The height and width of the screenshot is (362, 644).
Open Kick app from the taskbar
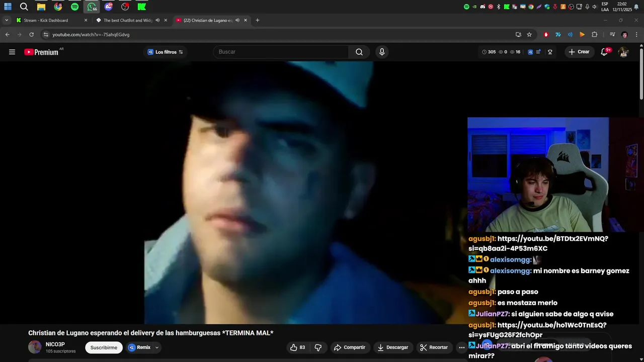(x=142, y=7)
